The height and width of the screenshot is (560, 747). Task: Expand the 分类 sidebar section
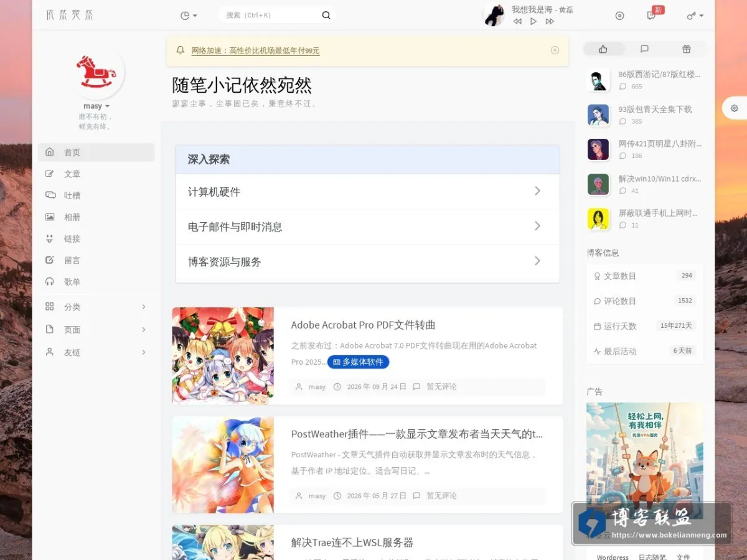tap(96, 307)
